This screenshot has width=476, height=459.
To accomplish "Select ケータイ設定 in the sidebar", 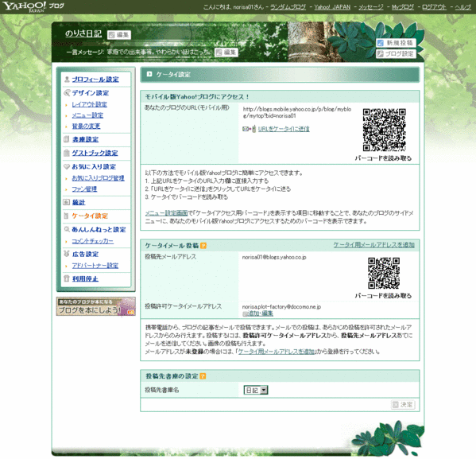I will pos(90,216).
